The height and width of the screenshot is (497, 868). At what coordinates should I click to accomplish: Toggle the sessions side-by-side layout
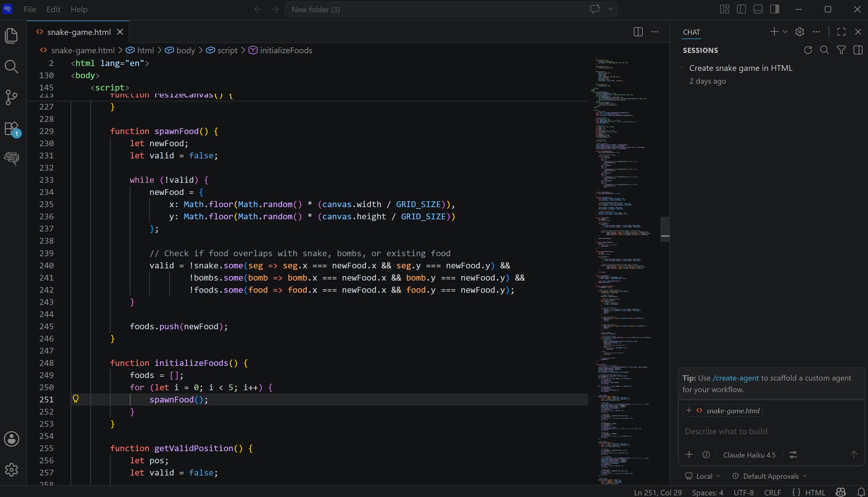pyautogui.click(x=858, y=50)
